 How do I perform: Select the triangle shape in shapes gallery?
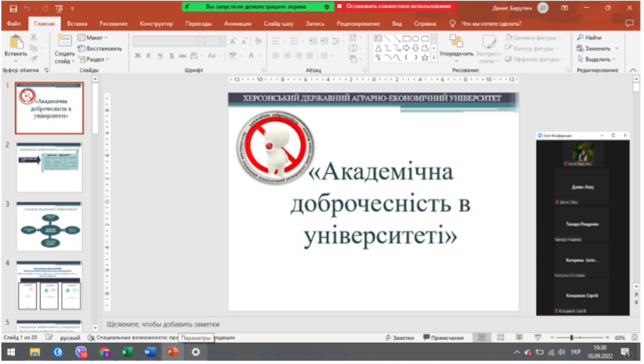coord(378,48)
